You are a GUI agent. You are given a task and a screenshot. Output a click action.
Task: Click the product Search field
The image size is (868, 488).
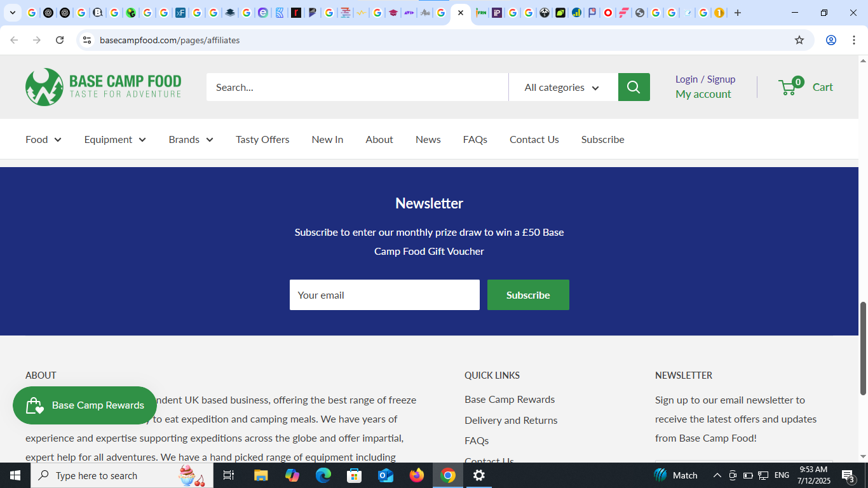tap(357, 87)
